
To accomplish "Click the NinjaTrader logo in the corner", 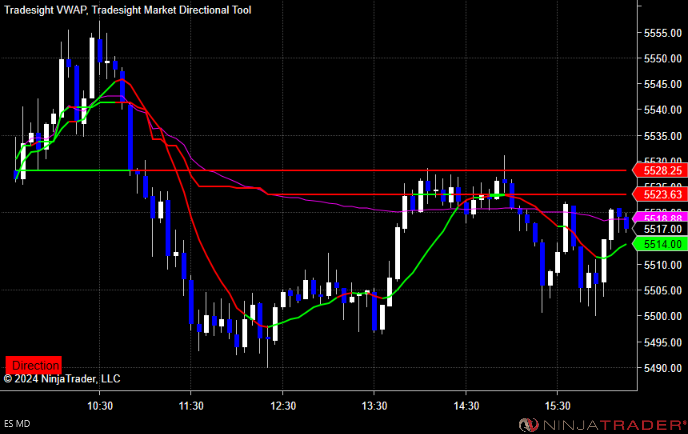I will [602, 424].
